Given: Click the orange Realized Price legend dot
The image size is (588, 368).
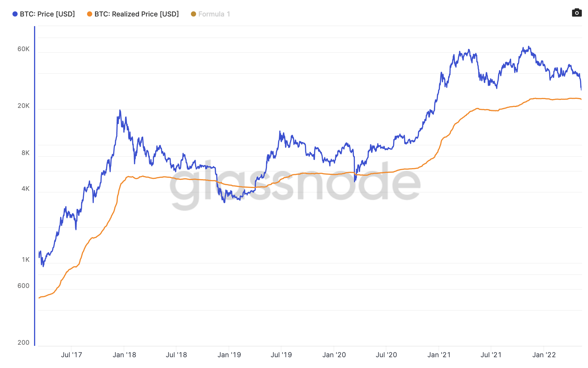Looking at the screenshot, I should click(x=90, y=14).
